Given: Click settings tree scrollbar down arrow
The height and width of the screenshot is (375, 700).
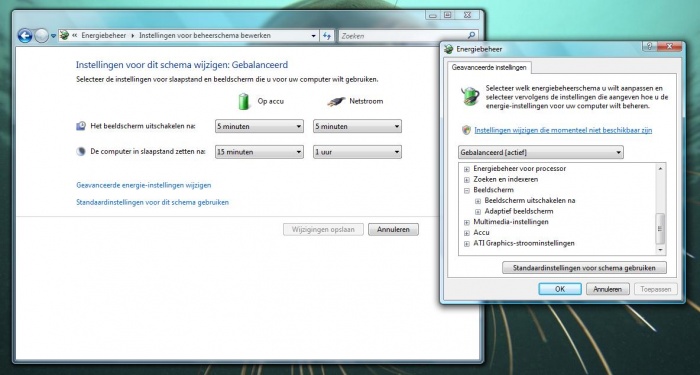Looking at the screenshot, I should click(x=660, y=250).
